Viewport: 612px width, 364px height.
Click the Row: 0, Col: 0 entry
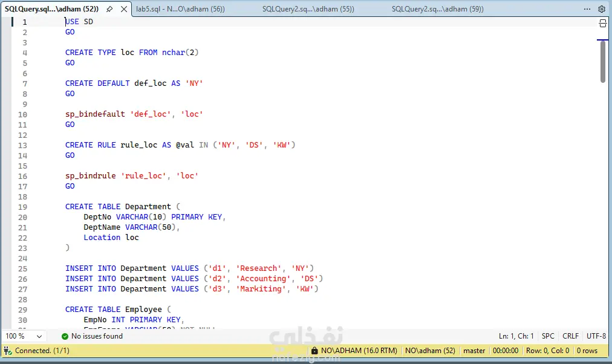548,351
